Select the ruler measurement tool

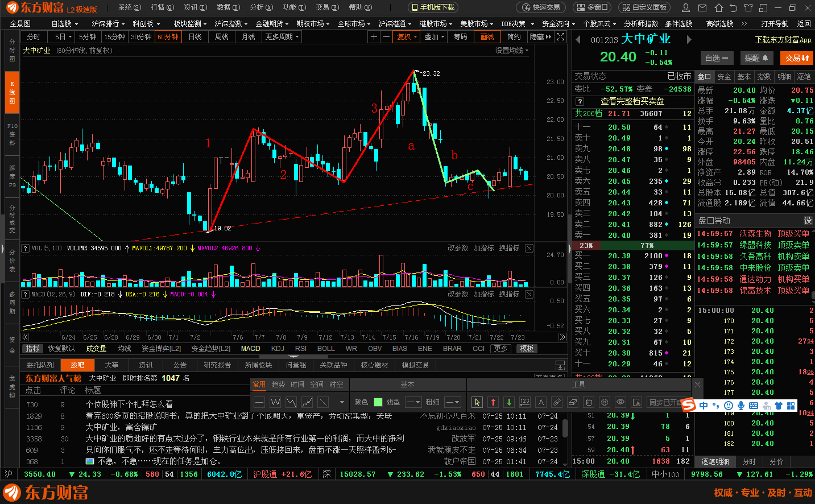pos(557,402)
